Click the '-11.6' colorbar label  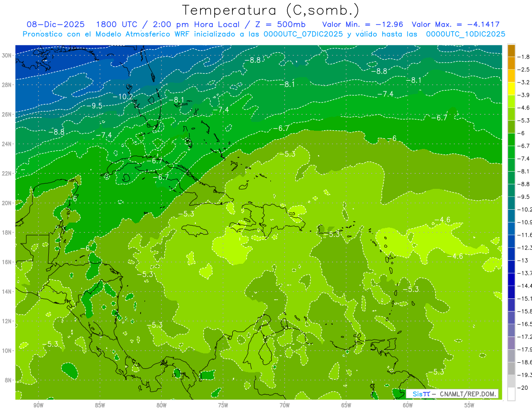[524, 235]
